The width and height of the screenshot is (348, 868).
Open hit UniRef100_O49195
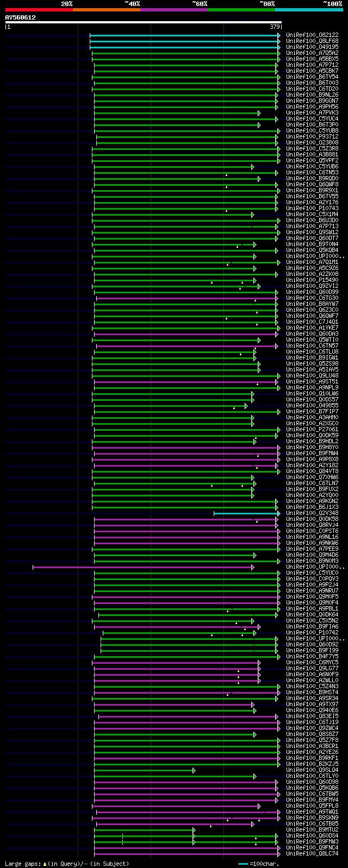(312, 47)
